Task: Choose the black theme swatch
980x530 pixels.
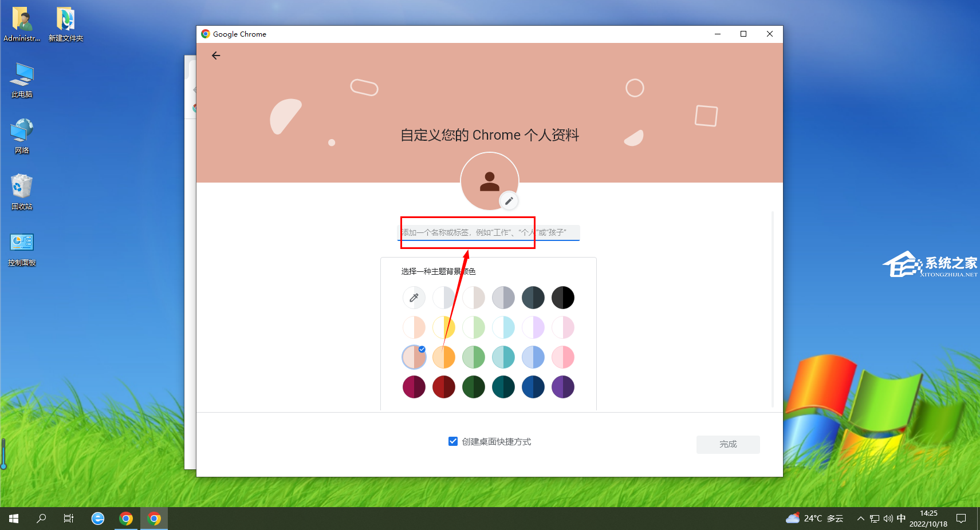Action: point(563,298)
